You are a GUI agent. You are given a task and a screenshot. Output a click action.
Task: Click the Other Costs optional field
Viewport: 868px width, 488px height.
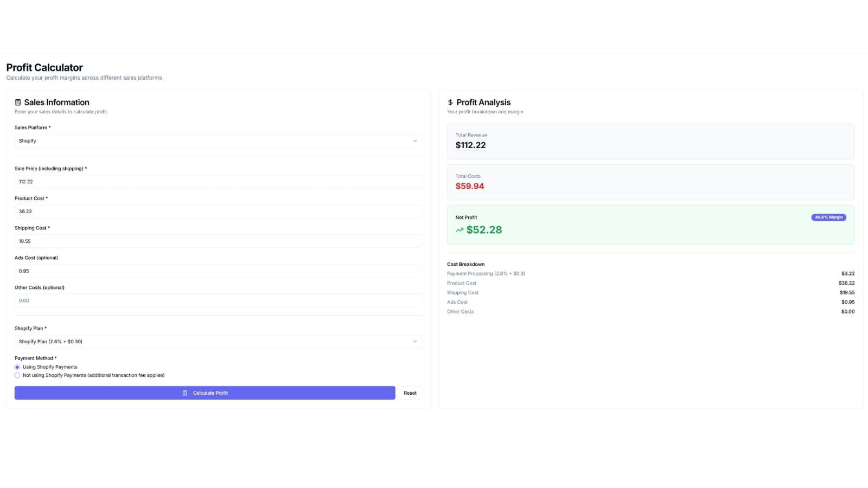point(218,301)
